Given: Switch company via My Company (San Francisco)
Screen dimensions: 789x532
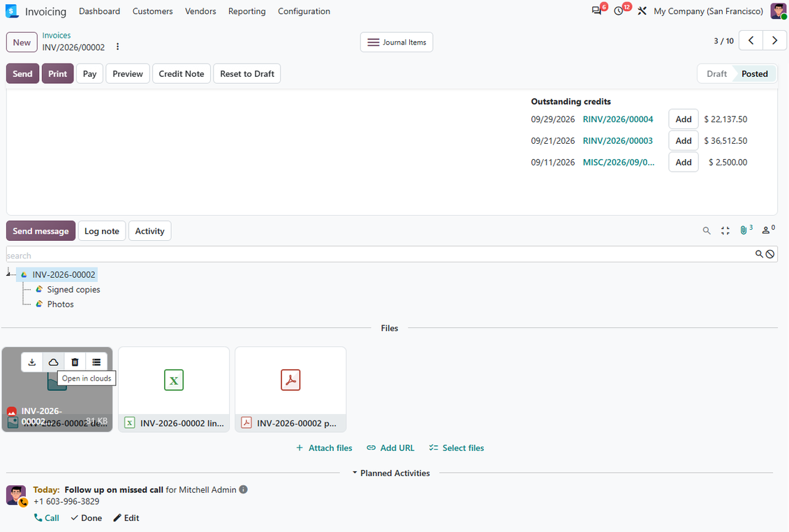Looking at the screenshot, I should click(x=709, y=11).
